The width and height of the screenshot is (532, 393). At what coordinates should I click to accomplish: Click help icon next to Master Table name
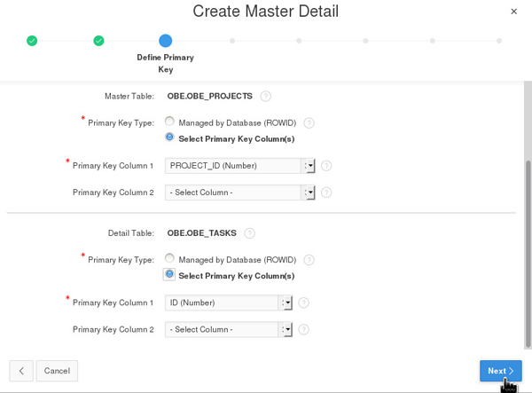point(266,96)
